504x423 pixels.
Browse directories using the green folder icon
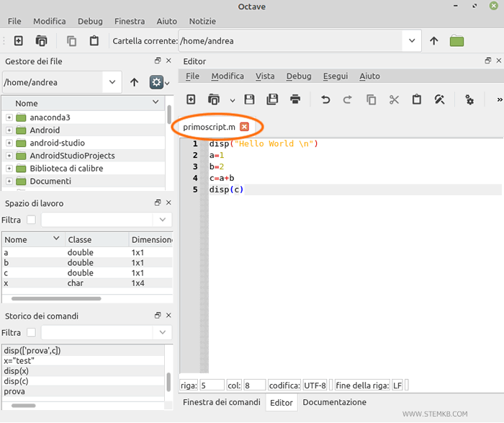pos(456,41)
